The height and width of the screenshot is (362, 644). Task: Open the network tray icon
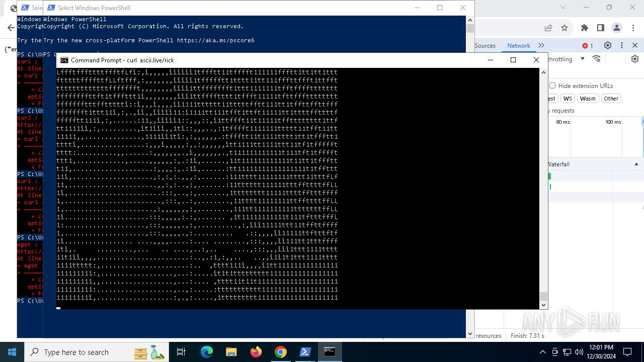[x=567, y=352]
